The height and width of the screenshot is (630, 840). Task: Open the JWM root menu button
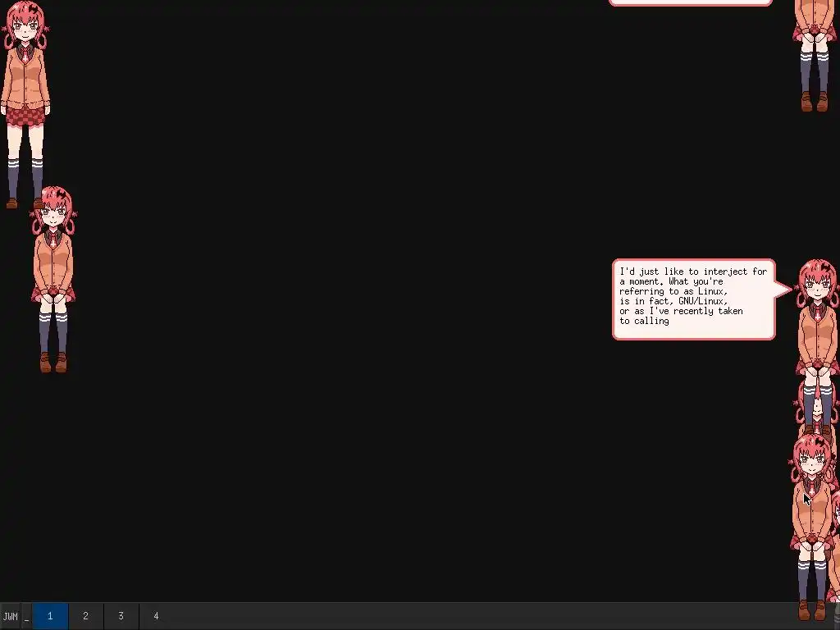tap(10, 616)
